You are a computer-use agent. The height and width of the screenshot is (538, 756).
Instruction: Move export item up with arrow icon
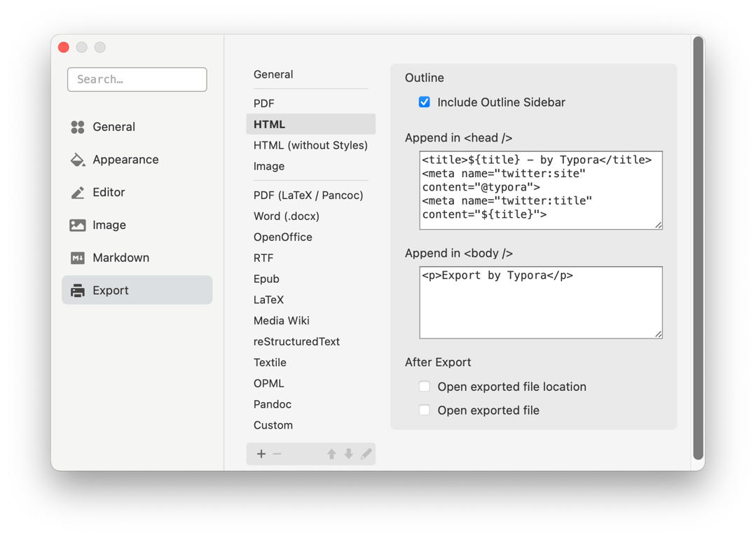tap(331, 454)
